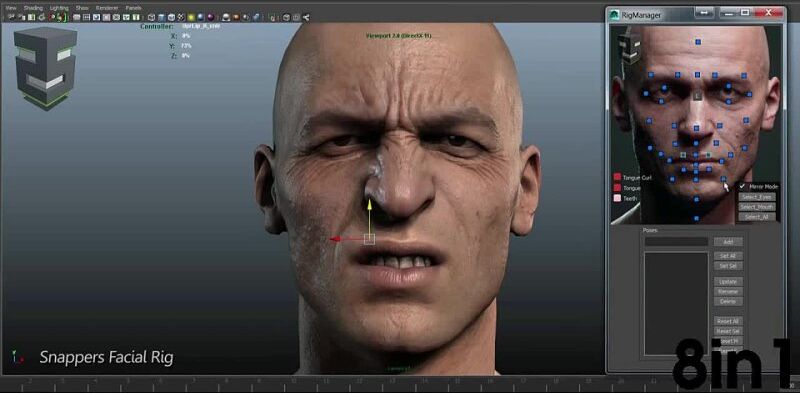Toggle the safe action icon
This screenshot has height=393, width=800.
pos(126,17)
